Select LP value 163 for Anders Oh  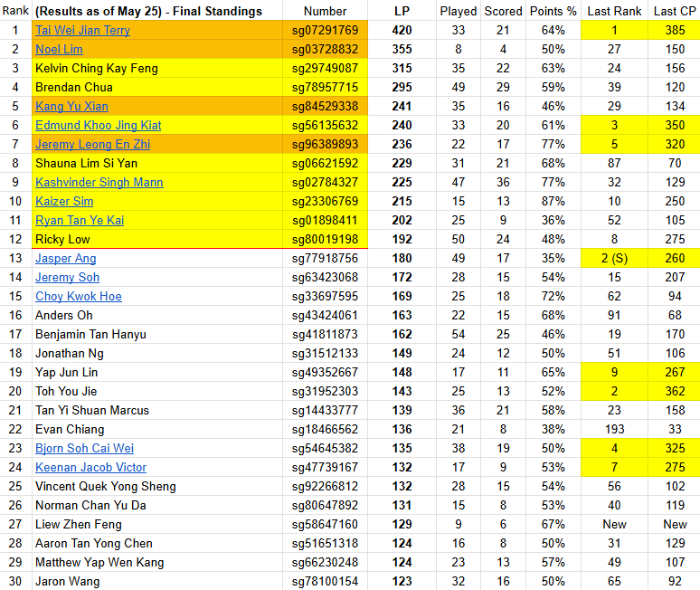tap(402, 315)
